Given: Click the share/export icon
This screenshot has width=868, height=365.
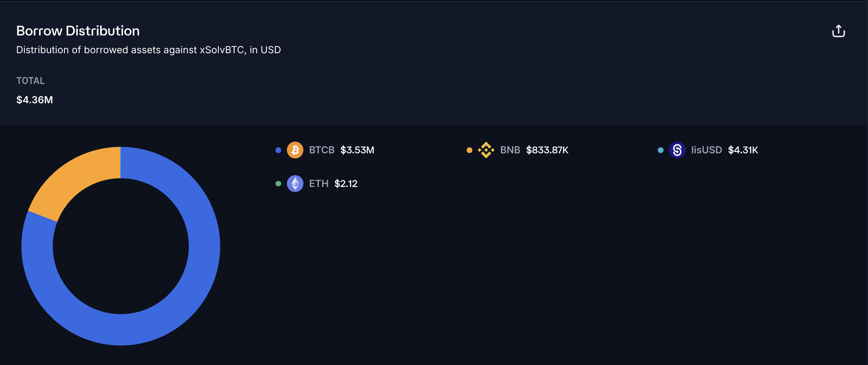Looking at the screenshot, I should (x=838, y=31).
